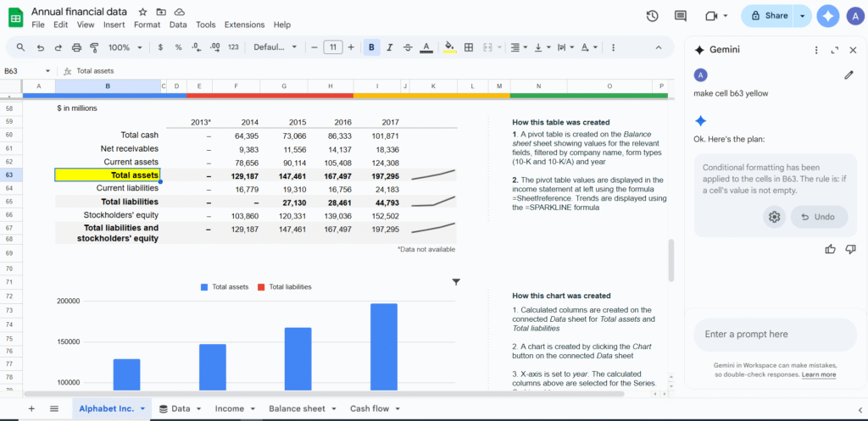The width and height of the screenshot is (868, 421).
Task: Toggle strikethrough formatting
Action: click(408, 47)
